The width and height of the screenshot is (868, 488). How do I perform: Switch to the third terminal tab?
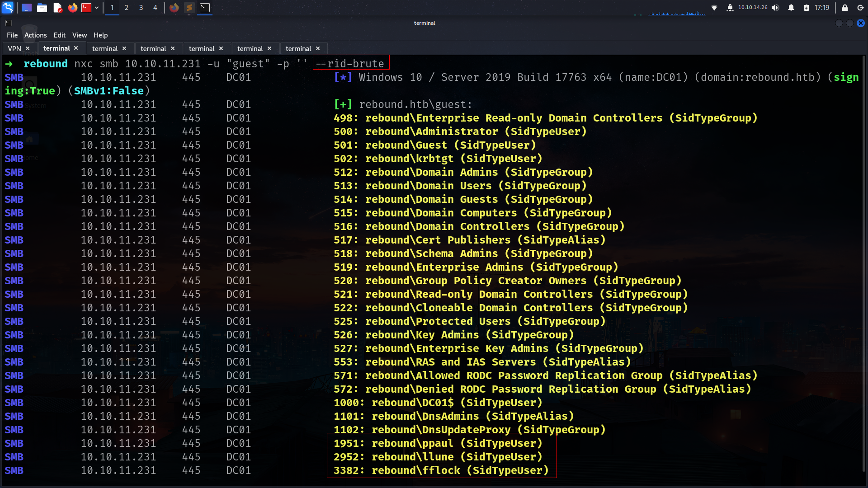[105, 48]
